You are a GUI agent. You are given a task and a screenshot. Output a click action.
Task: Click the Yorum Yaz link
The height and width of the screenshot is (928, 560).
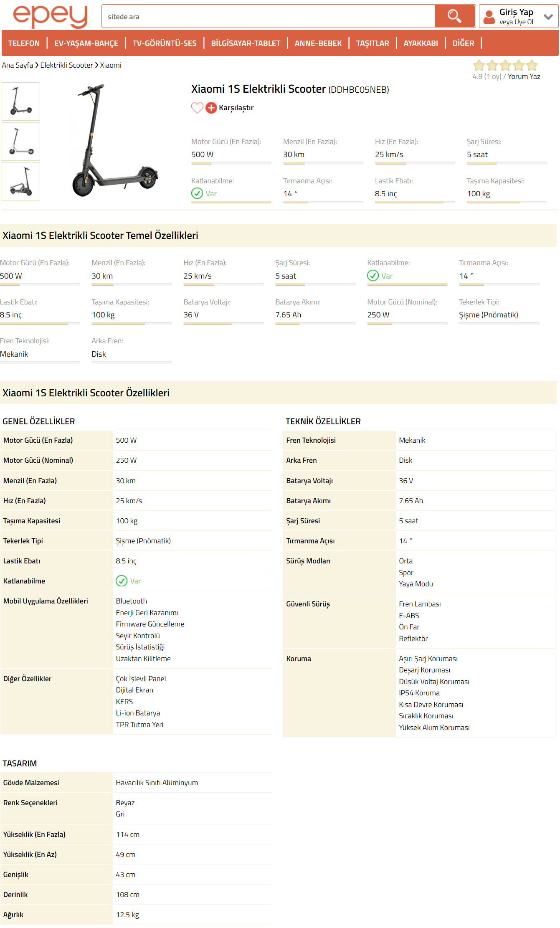(x=524, y=76)
